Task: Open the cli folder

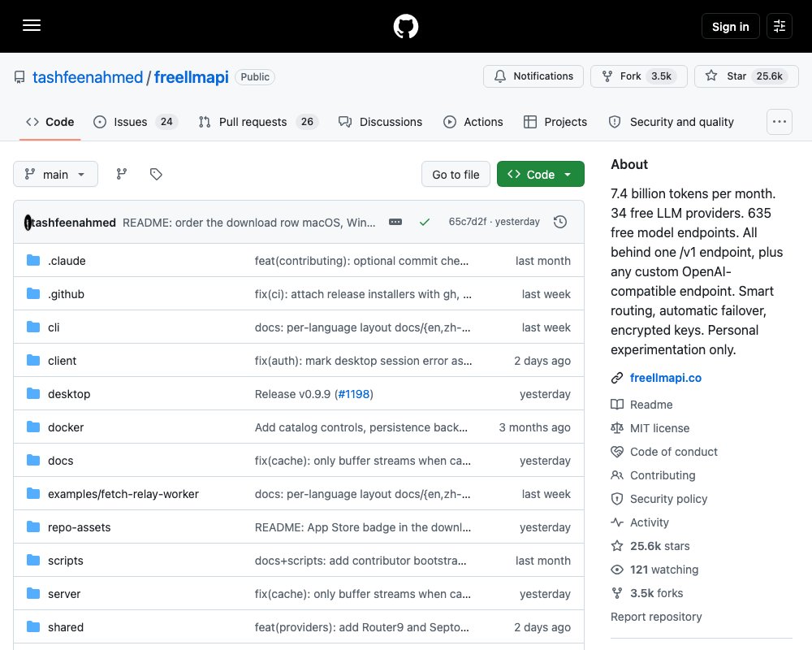Action: click(x=54, y=327)
